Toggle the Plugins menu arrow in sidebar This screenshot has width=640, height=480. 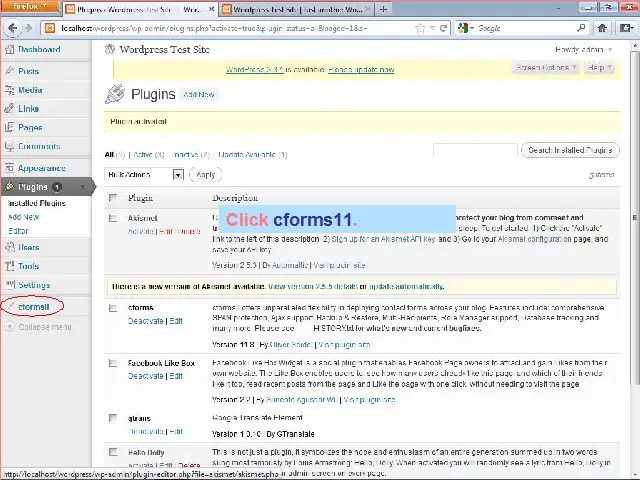tap(82, 187)
